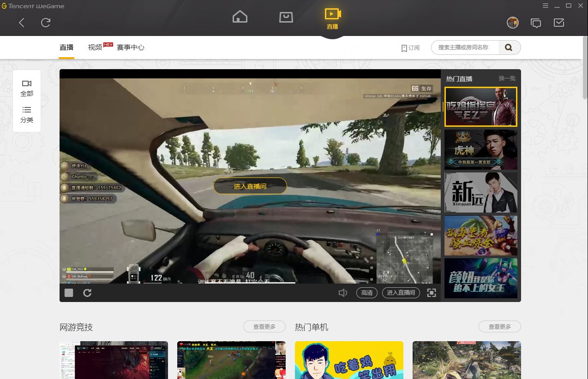Switch to the 直播 tab
This screenshot has height=379, width=588.
(x=66, y=47)
